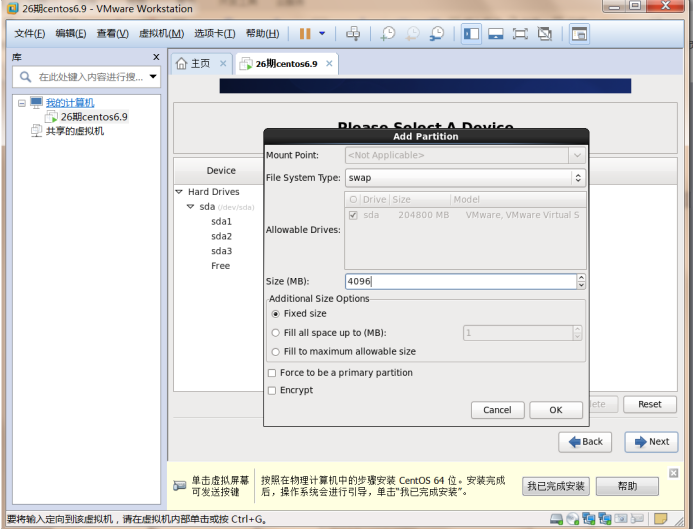This screenshot has height=529, width=693.
Task: Close the installation hint bar
Action: (673, 473)
